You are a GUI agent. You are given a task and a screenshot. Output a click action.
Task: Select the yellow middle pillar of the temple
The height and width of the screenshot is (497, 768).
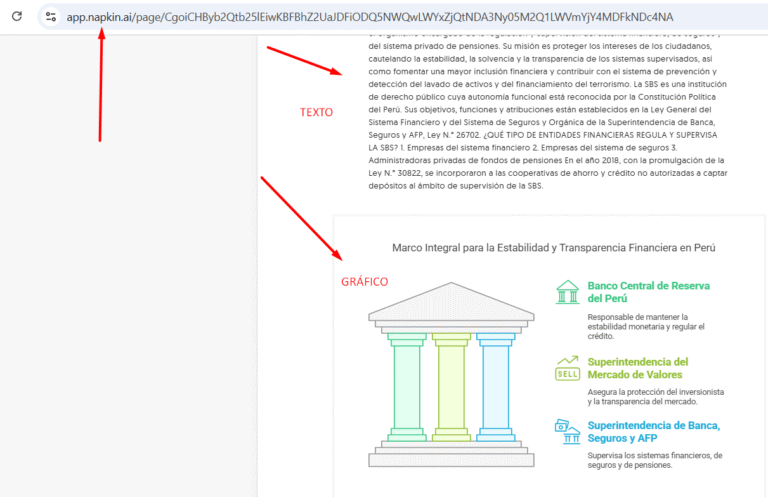[x=451, y=387]
